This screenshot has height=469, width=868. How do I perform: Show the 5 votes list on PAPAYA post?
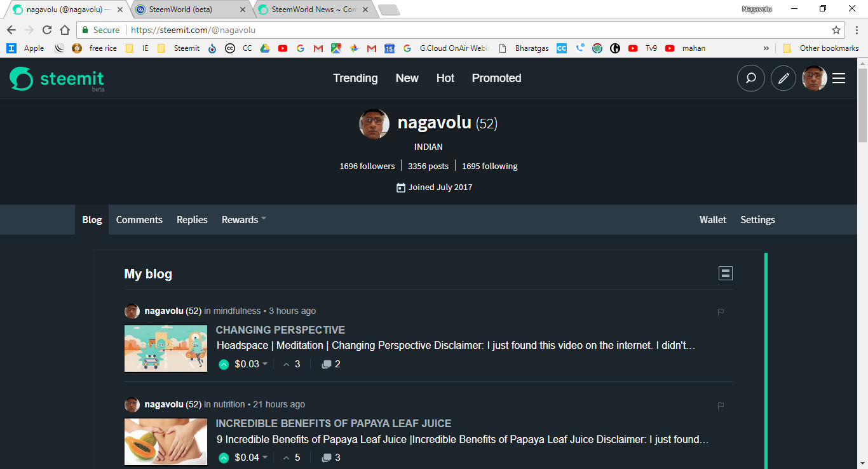tap(292, 458)
